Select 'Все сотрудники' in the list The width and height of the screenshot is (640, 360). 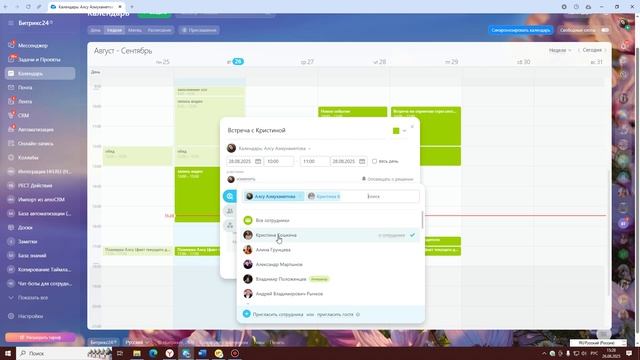330,220
